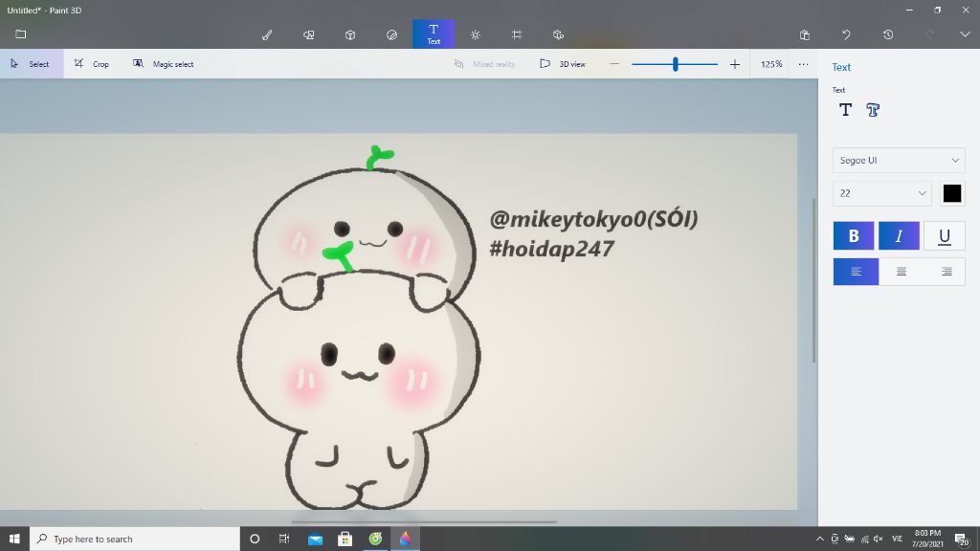Click the horizontal canvas scrollbar
The width and height of the screenshot is (980, 551).
point(424,521)
